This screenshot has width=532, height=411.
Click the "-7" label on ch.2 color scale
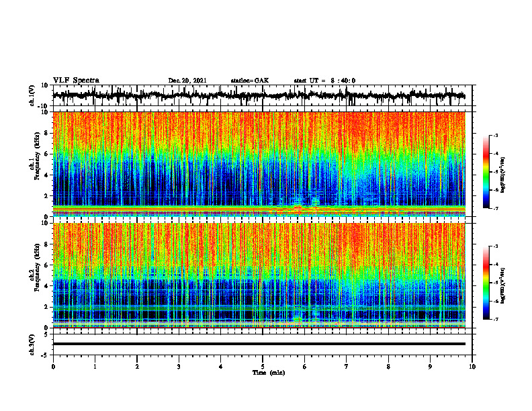point(496,319)
